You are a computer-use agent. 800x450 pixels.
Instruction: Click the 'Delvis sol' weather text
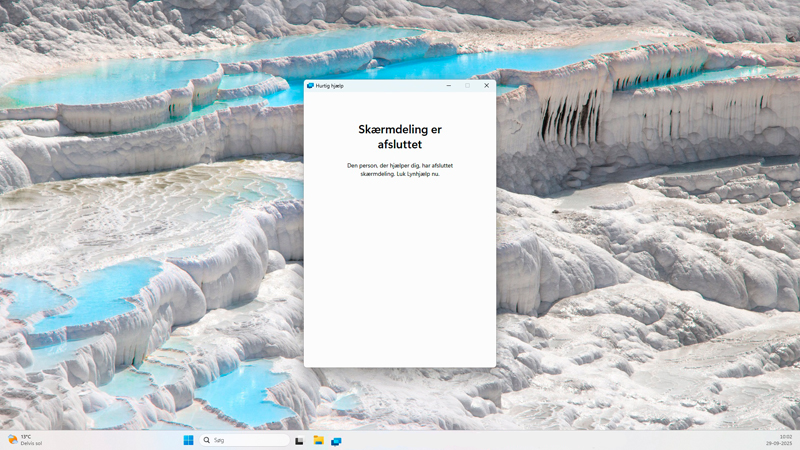pos(32,443)
